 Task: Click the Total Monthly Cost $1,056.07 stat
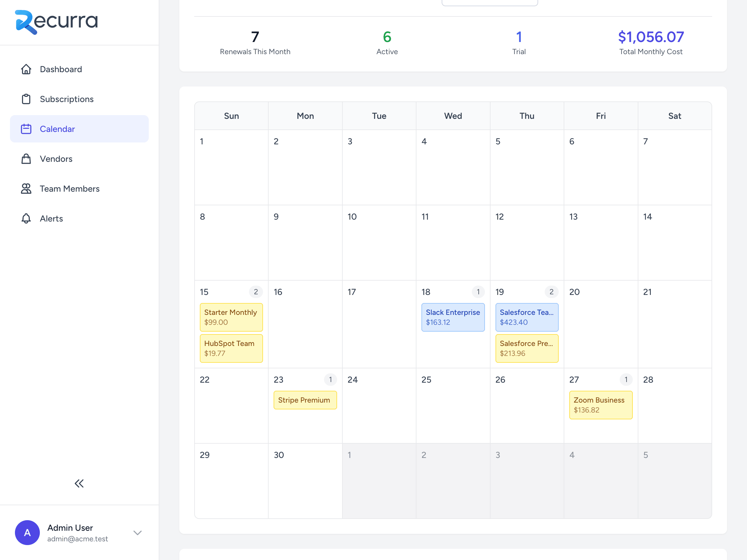(x=651, y=41)
